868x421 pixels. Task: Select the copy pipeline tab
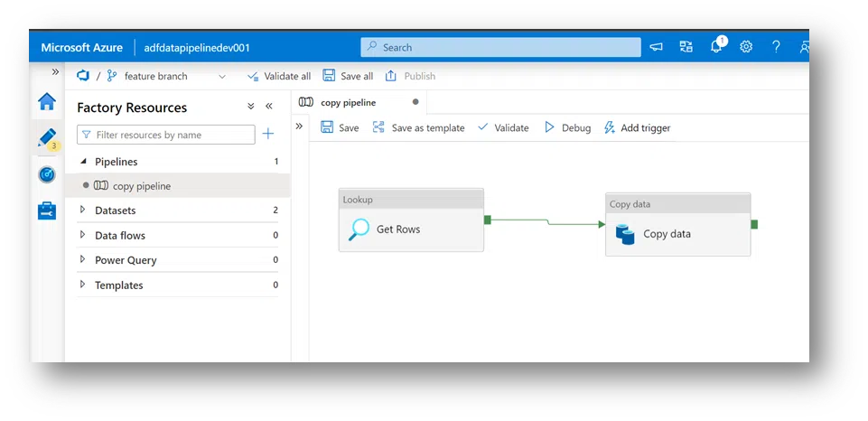click(348, 103)
